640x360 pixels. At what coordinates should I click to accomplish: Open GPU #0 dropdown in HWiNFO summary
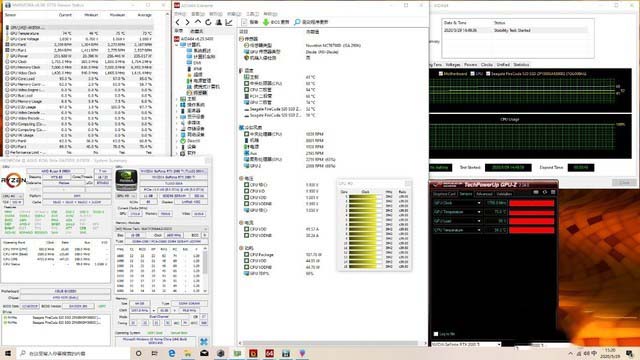tap(126, 196)
